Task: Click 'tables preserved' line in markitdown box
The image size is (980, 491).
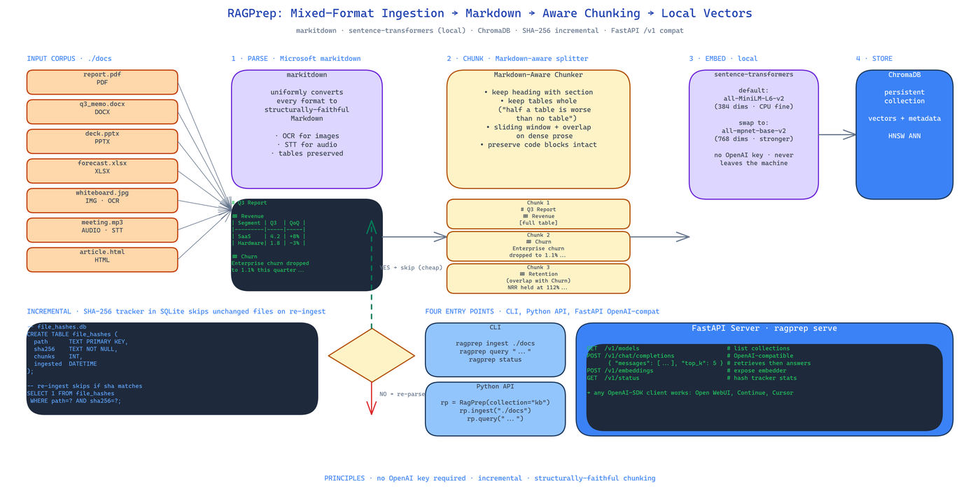Action: pyautogui.click(x=307, y=153)
